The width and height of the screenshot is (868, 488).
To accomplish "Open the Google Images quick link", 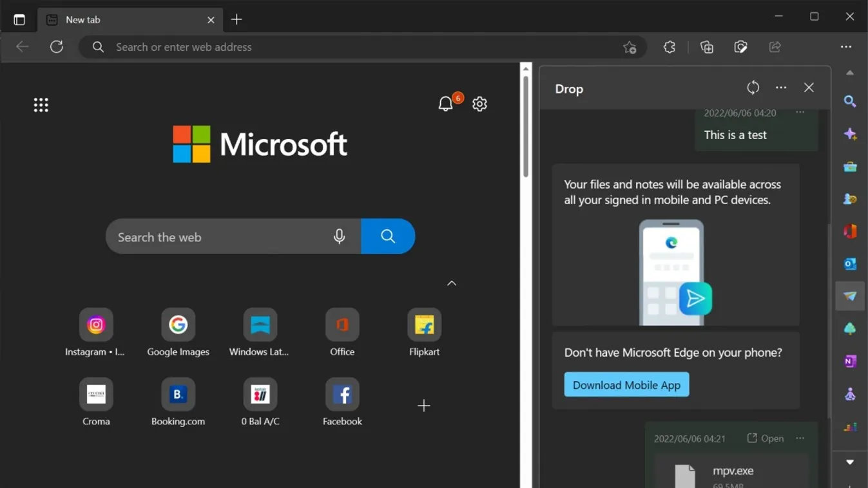I will click(178, 333).
